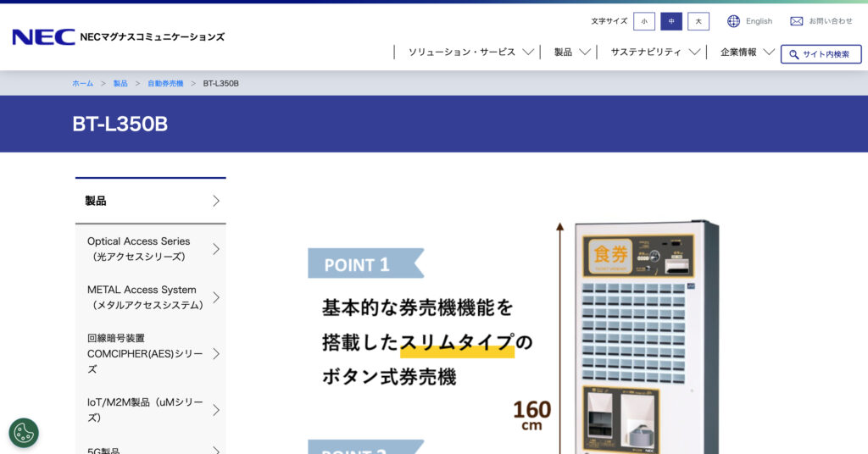Click the IoT/M2M製品 row arrow
The image size is (868, 454).
pos(216,410)
